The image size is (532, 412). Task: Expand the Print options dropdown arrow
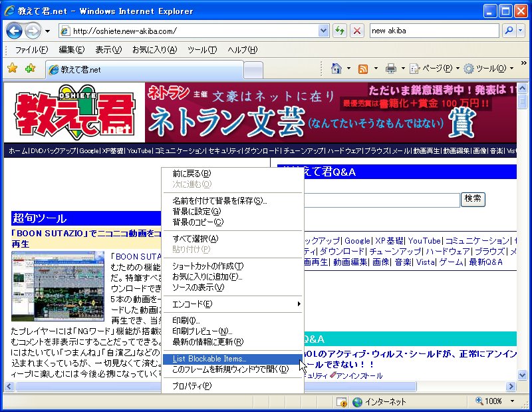pyautogui.click(x=404, y=69)
